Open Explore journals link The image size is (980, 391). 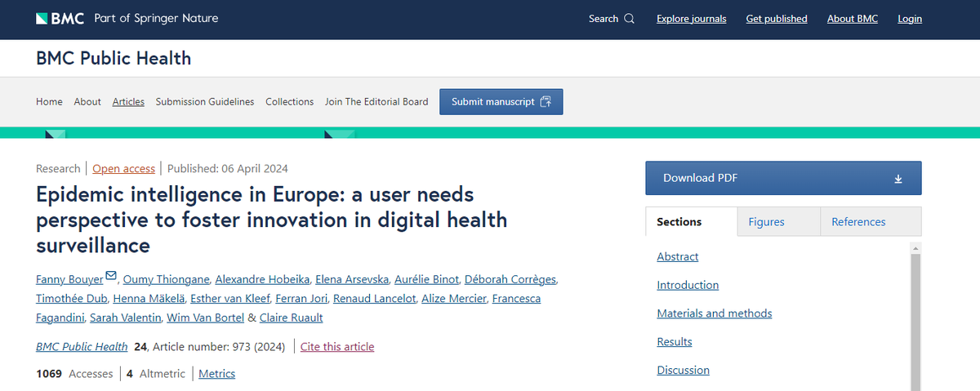[691, 19]
